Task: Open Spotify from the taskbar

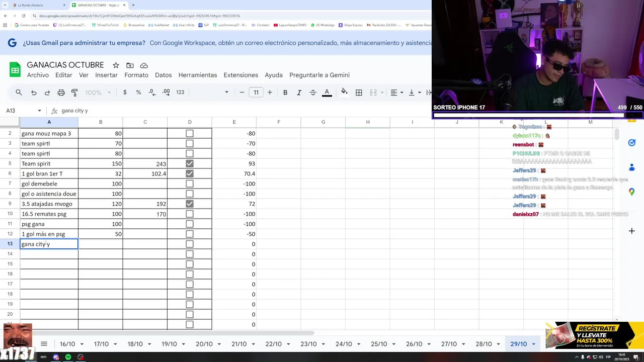Action: pos(68,357)
